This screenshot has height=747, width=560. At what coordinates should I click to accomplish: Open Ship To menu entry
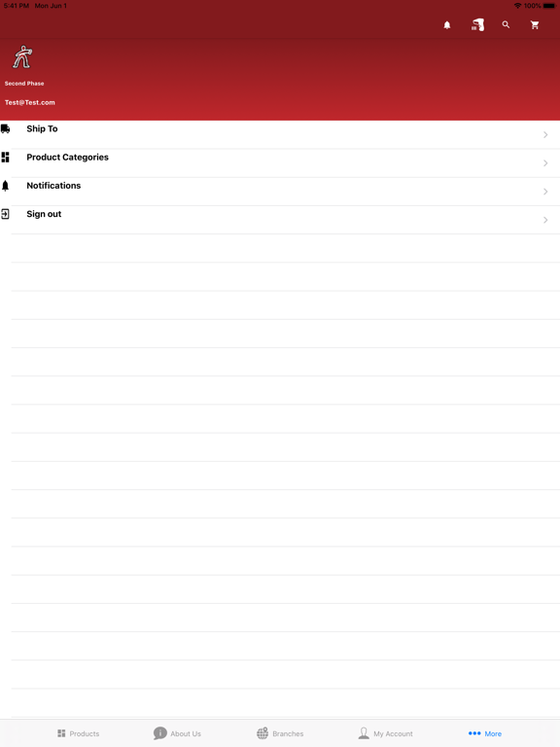280,135
